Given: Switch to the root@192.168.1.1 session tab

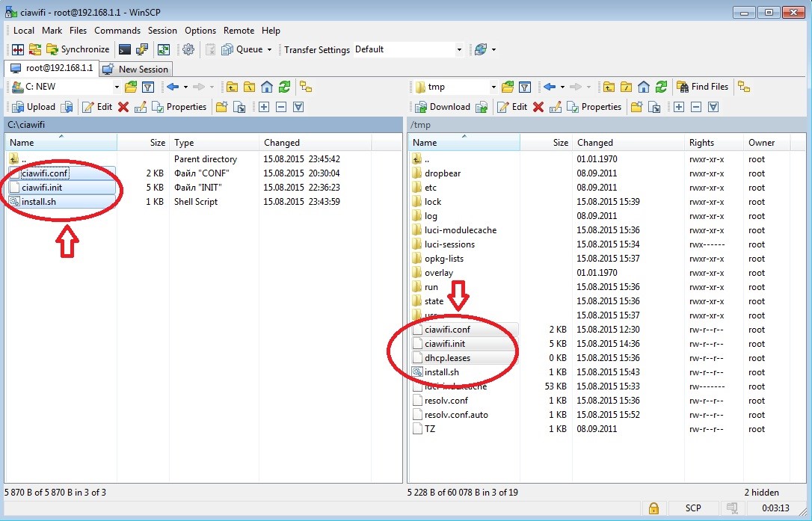Looking at the screenshot, I should (52, 68).
